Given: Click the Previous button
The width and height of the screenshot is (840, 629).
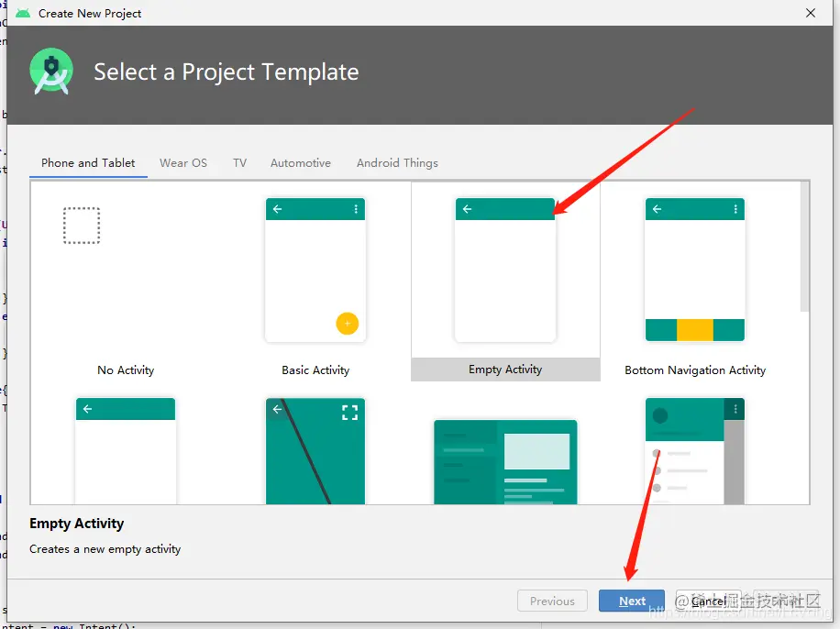Looking at the screenshot, I should coord(552,601).
